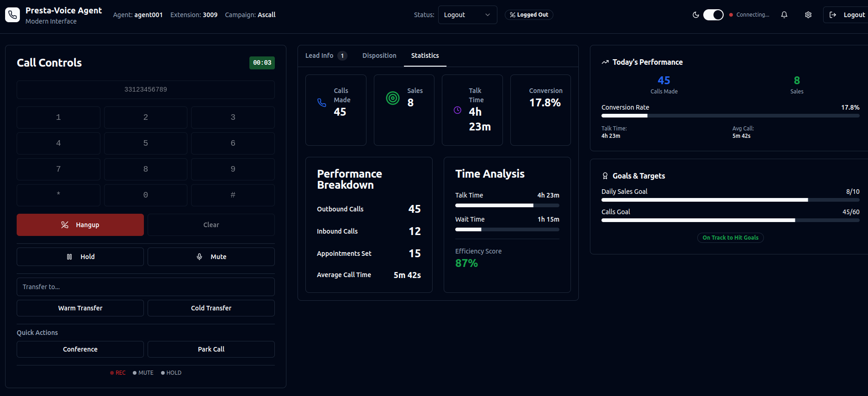Viewport: 868px width, 396px height.
Task: Click dialpad key 2
Action: point(146,118)
